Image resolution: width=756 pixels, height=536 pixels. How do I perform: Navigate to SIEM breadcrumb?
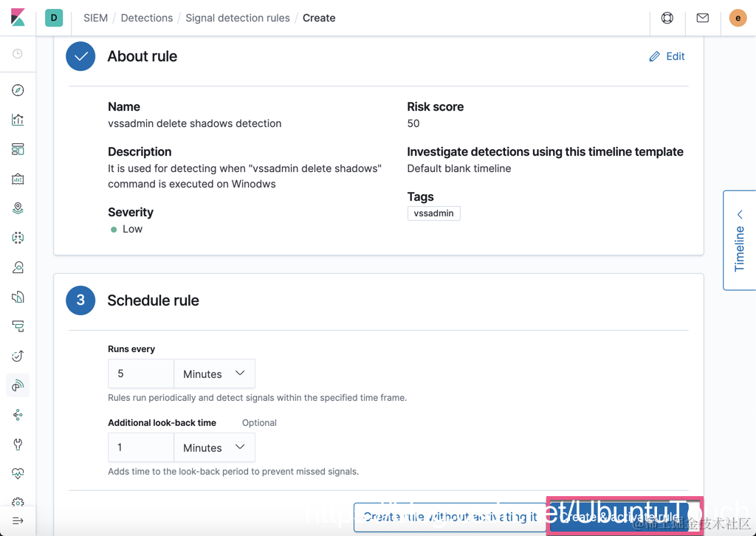point(95,18)
